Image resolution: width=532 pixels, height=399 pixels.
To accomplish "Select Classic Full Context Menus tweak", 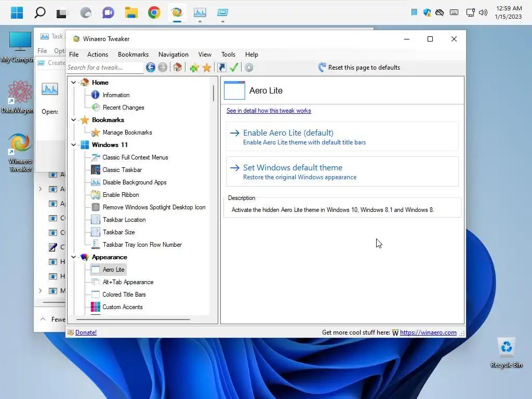I will [135, 157].
